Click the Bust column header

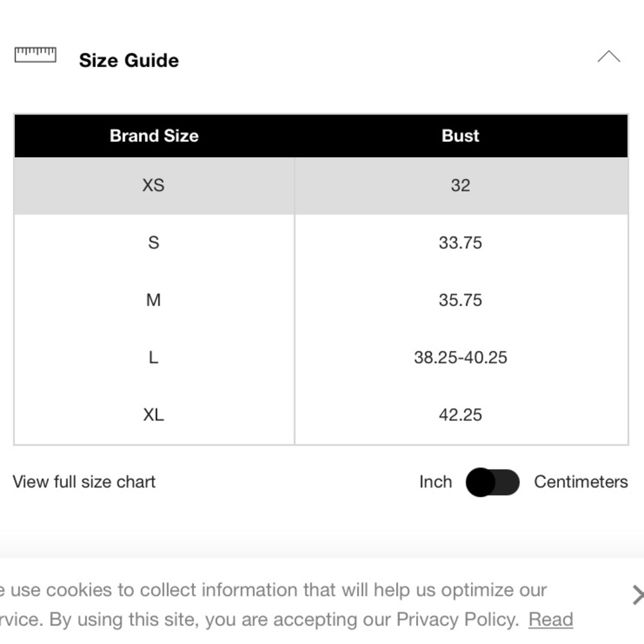click(460, 136)
